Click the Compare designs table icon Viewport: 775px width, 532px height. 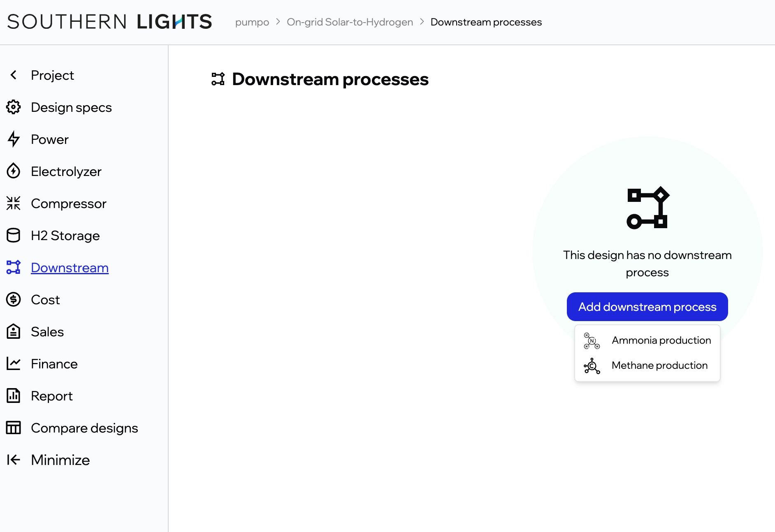tap(13, 428)
